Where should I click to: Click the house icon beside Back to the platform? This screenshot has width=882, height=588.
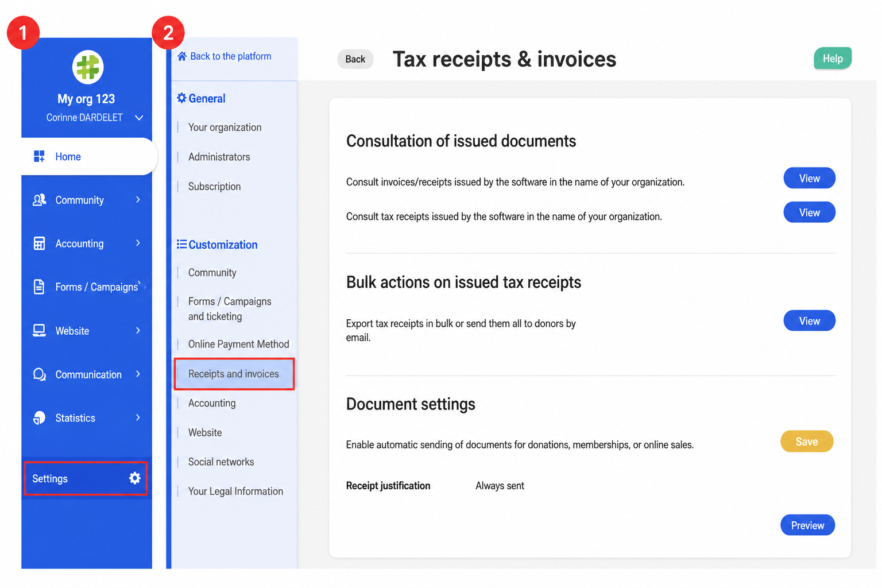(x=182, y=56)
